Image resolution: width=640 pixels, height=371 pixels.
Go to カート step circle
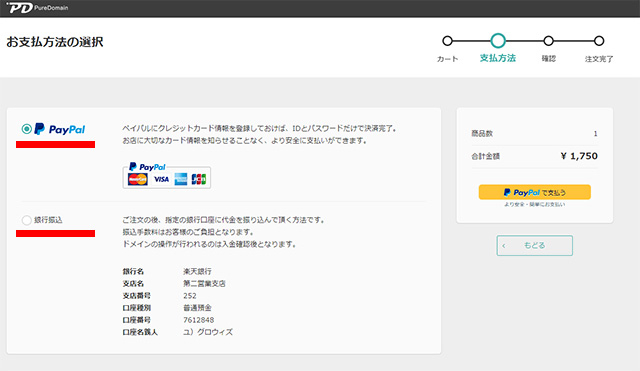click(x=447, y=41)
